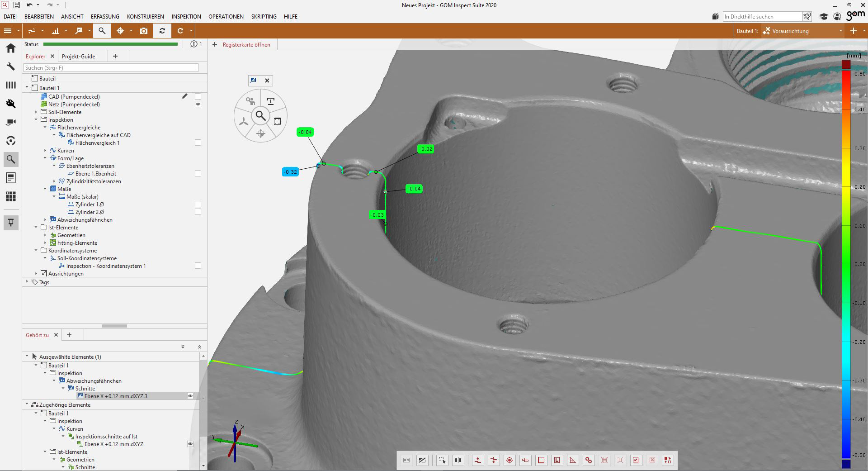Click the crosshair target icon in orange toolbar
868x471 pixels.
coord(120,31)
